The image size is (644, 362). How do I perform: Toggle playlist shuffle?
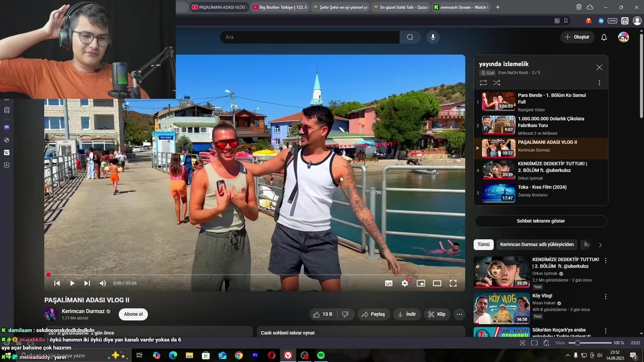tap(497, 83)
